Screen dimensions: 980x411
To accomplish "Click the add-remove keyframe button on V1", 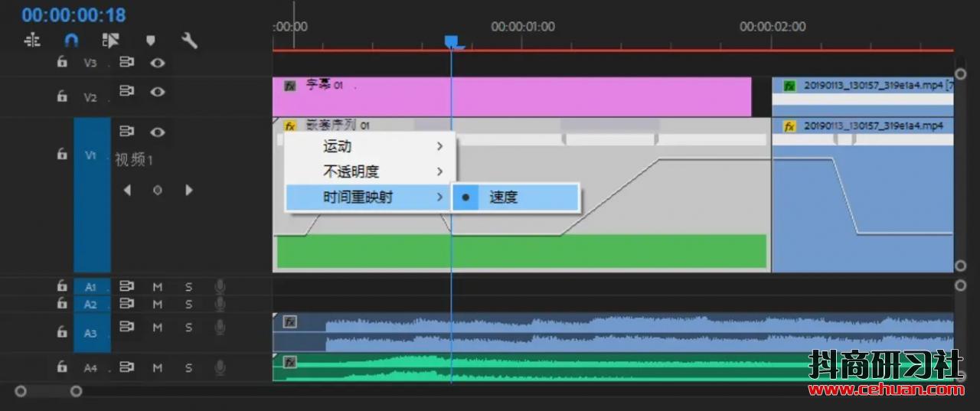I will [x=158, y=190].
